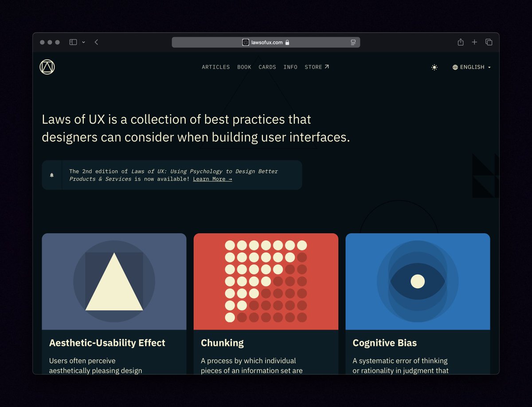The width and height of the screenshot is (532, 407).
Task: Click the Learn More link
Action: point(212,179)
